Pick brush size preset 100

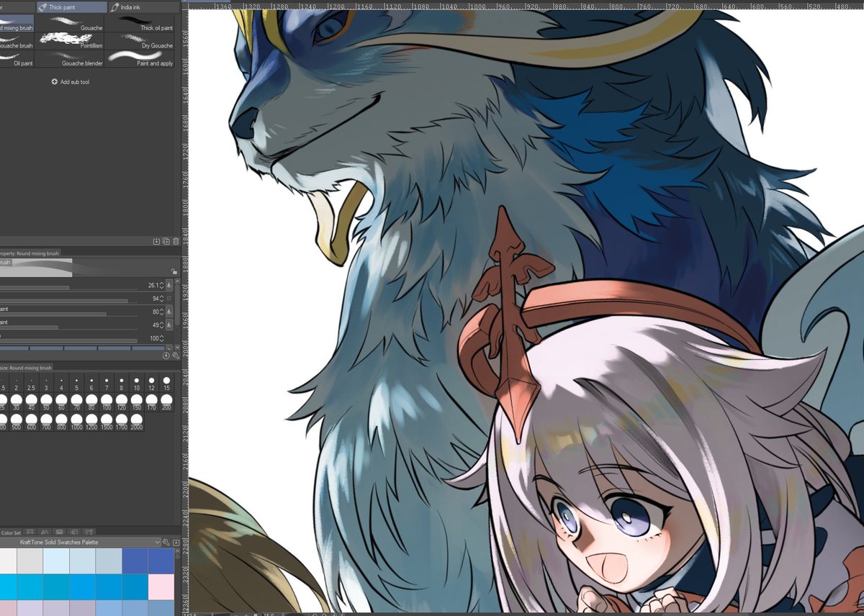pos(106,402)
